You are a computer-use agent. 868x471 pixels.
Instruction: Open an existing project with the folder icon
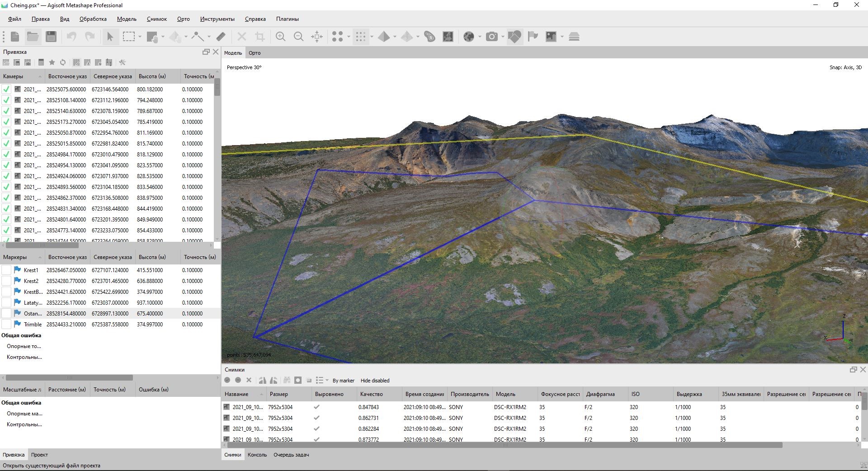(33, 37)
